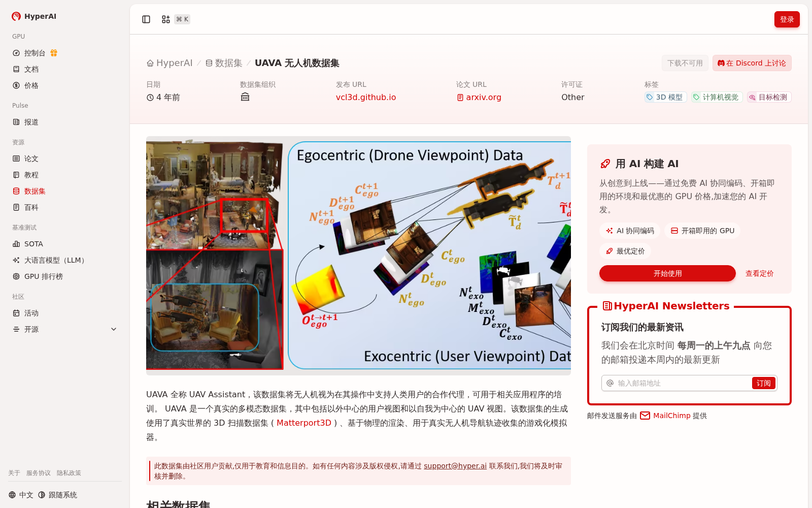Open 价格 in the sidebar
The width and height of the screenshot is (812, 508).
pyautogui.click(x=31, y=85)
